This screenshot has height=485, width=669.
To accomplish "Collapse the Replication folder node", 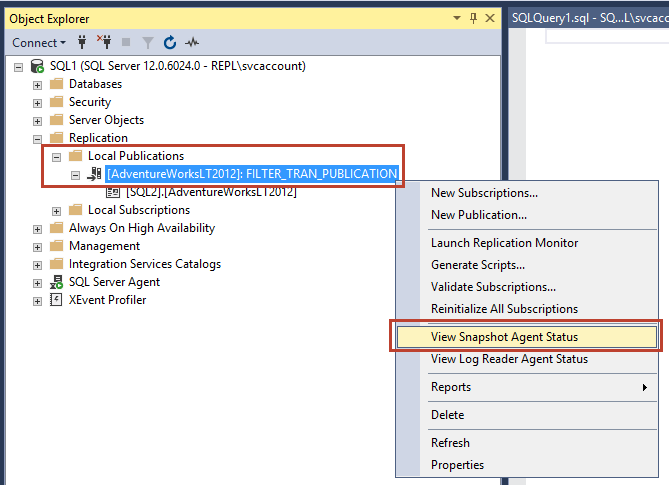I will coord(38,138).
